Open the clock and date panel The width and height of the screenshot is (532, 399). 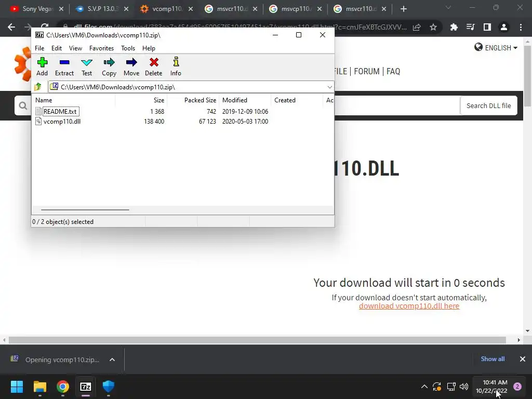(491, 387)
